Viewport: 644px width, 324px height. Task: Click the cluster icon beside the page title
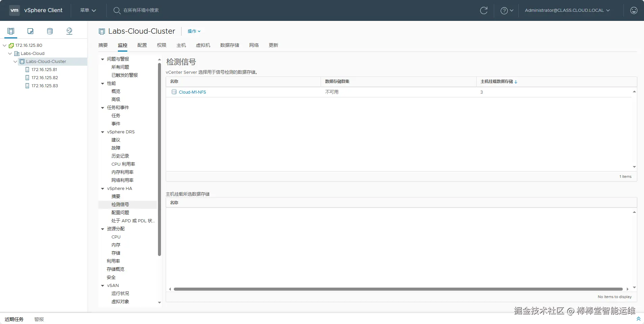[102, 31]
